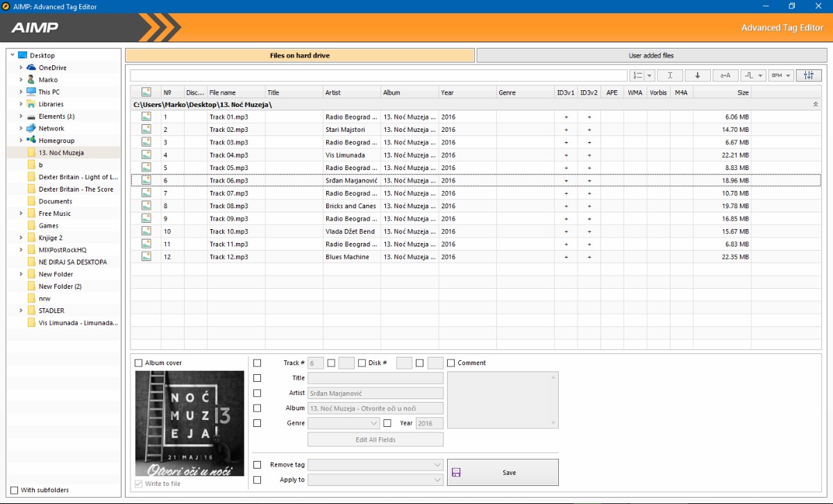Screen dimensions: 833x504
Task: Click the rename files I-beam button
Action: tap(670, 75)
